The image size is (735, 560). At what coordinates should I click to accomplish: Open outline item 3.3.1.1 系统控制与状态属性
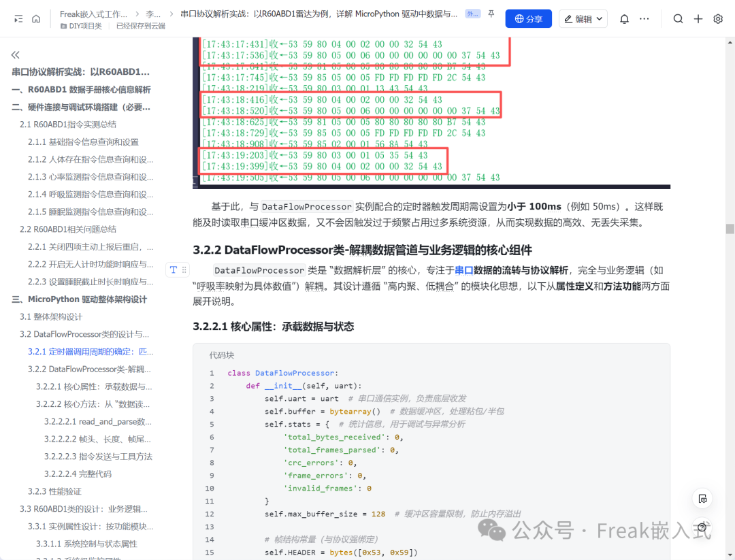point(86,544)
